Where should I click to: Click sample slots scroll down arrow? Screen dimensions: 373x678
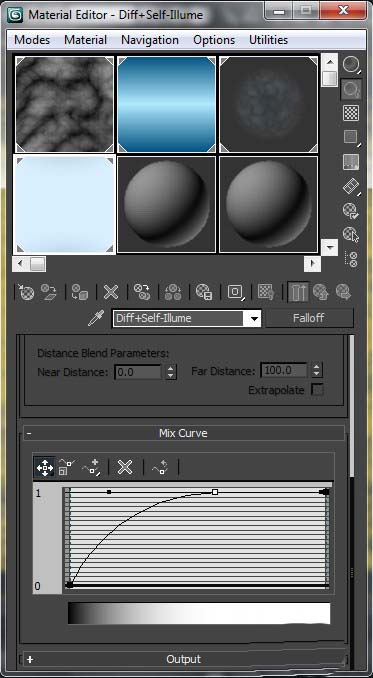coord(330,248)
